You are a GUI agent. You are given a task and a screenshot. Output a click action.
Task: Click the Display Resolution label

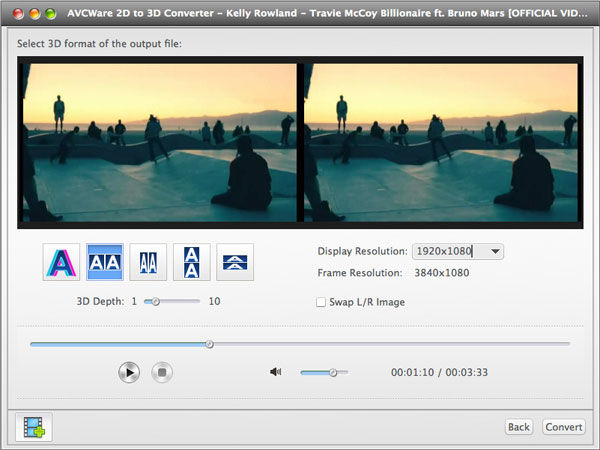pyautogui.click(x=362, y=251)
